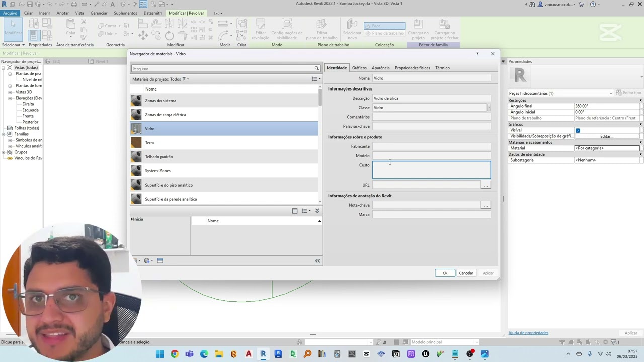This screenshot has height=362, width=644.
Task: Select the Zonas de carga elétrica material
Action: point(224,115)
